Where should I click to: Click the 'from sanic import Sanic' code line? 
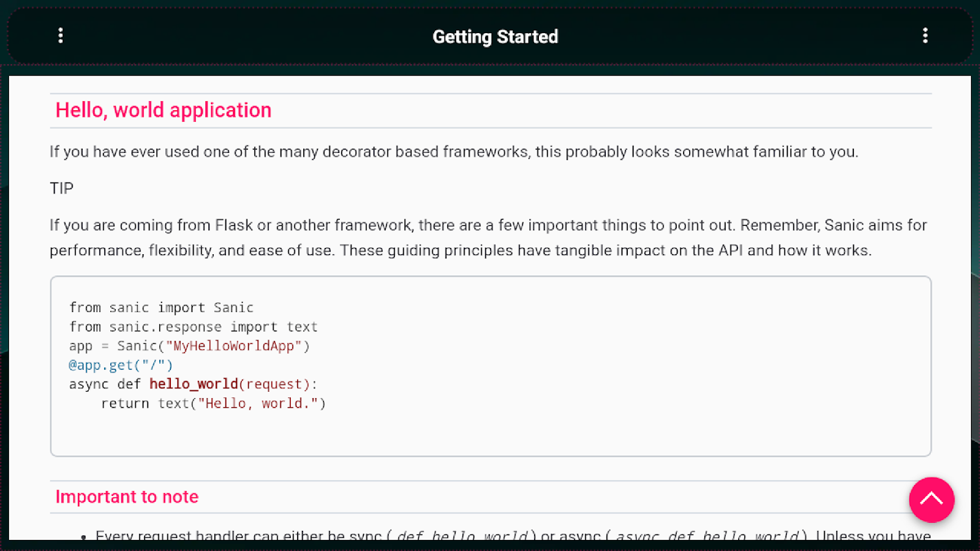point(161,307)
